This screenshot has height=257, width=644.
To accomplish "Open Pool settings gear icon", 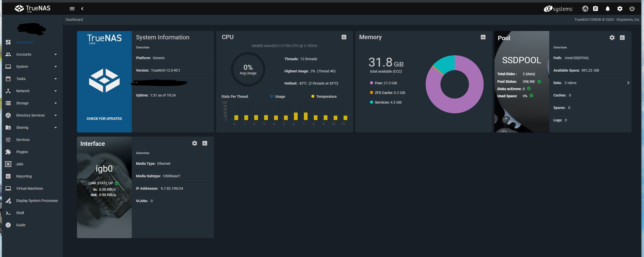I will tap(612, 38).
